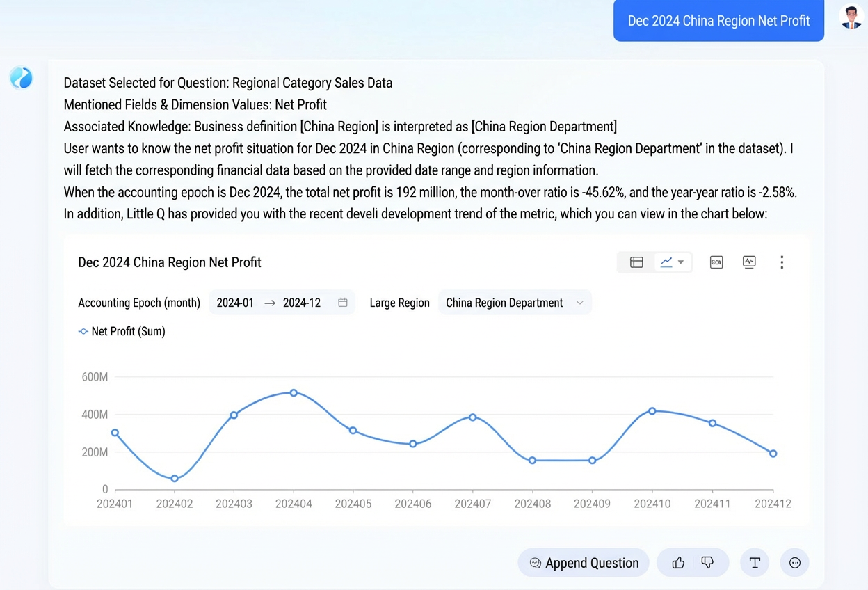Expand the chart type dropdown arrow
Image resolution: width=868 pixels, height=590 pixels.
coord(681,262)
